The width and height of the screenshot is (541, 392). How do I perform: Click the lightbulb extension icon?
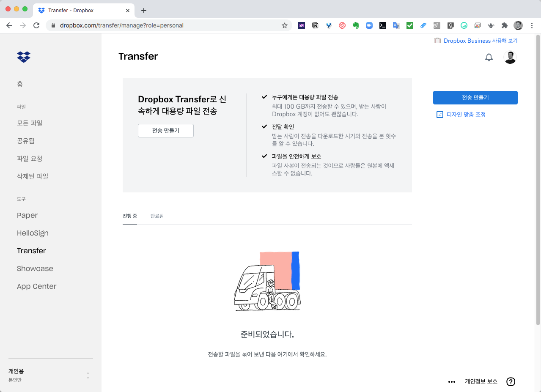450,25
